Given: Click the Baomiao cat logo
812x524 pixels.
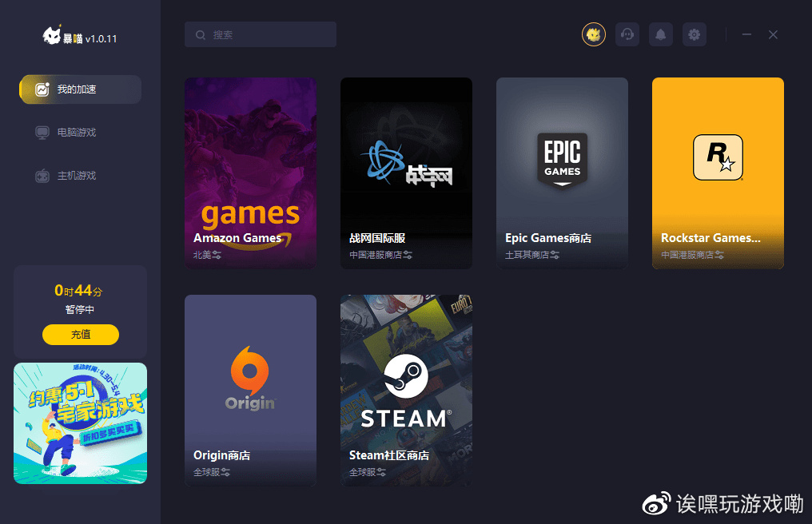Looking at the screenshot, I should 52,35.
